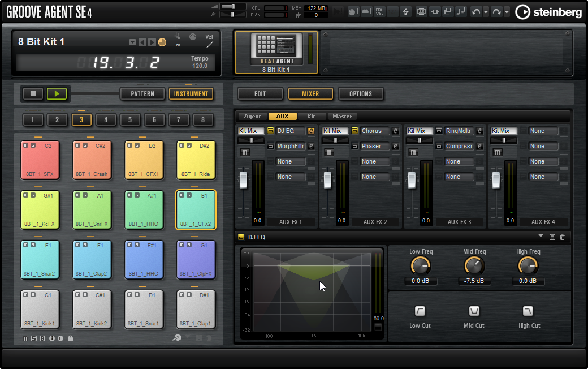This screenshot has height=369, width=588.
Task: Select pad group 5
Action: 129,120
